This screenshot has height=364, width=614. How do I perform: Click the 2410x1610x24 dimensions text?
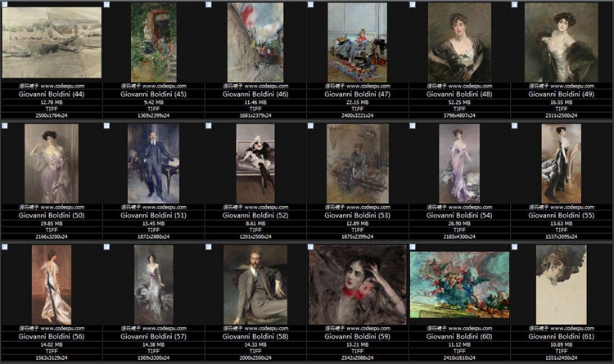pyautogui.click(x=459, y=357)
